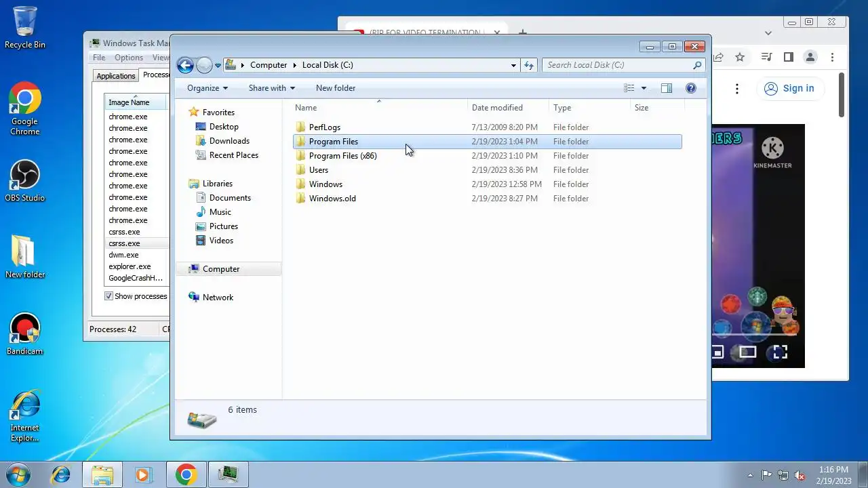Click the Chrome page vertical scrollbar
Screen dimensions: 868x488
click(841, 95)
